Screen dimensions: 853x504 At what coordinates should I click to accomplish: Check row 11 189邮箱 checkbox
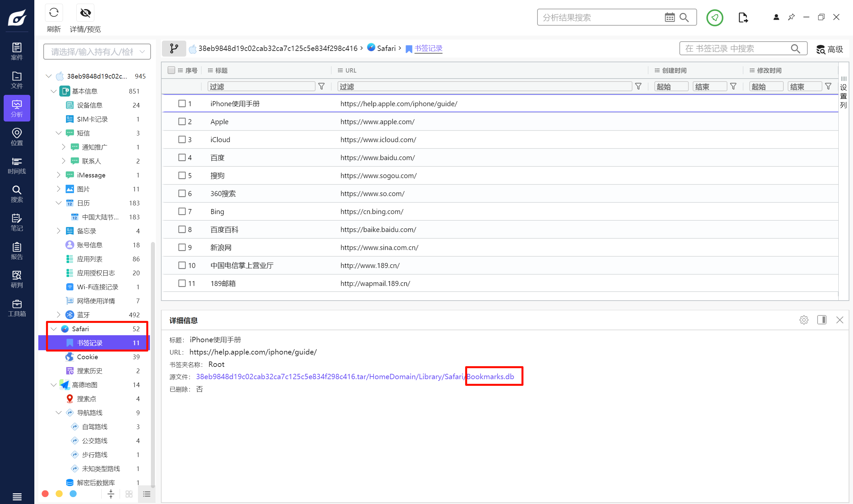click(x=182, y=283)
